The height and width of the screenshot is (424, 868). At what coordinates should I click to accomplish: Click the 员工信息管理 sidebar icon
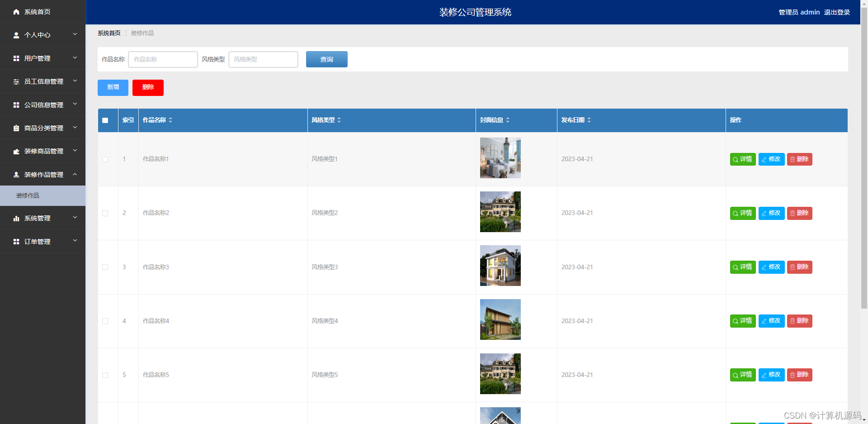tap(16, 81)
